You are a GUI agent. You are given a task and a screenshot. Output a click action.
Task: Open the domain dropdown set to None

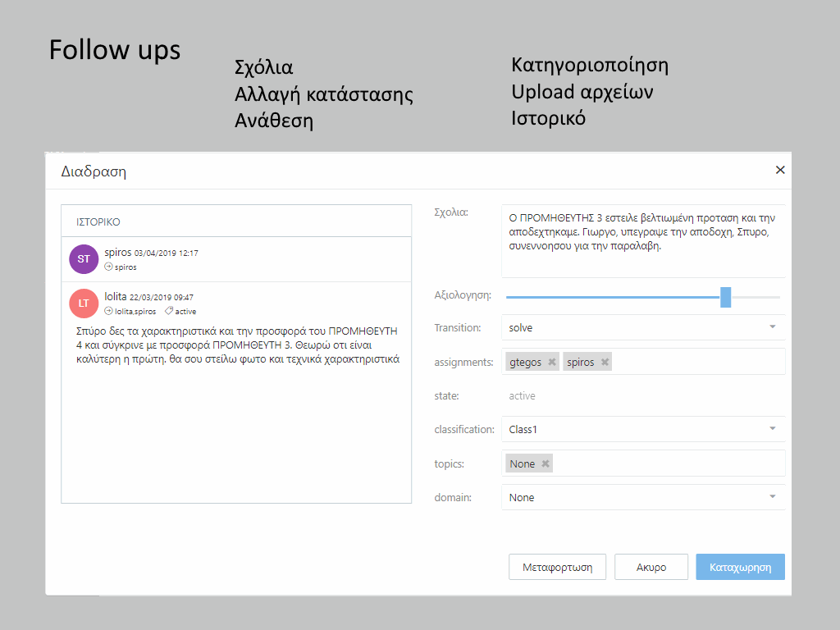coord(641,497)
